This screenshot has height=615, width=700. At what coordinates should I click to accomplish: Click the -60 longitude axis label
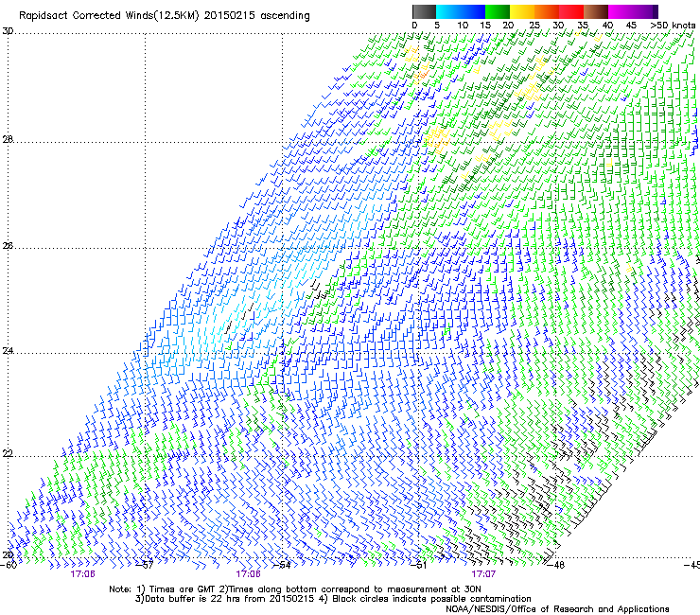(x=9, y=565)
